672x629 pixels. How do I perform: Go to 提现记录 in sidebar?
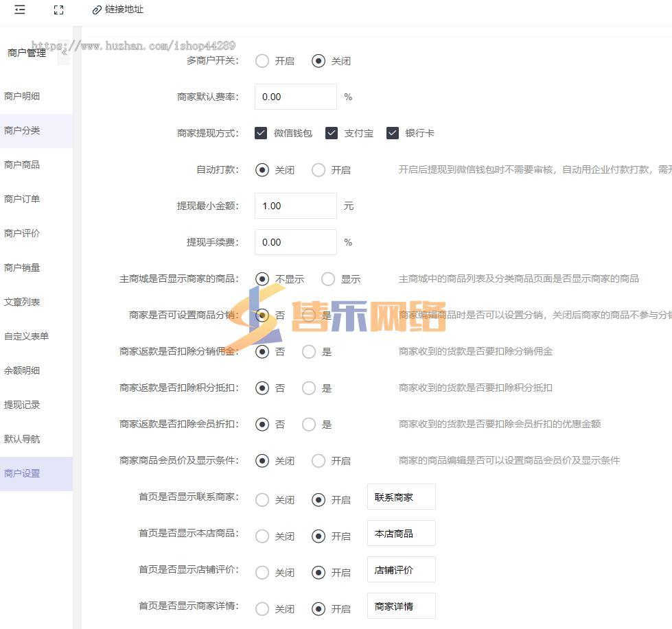[x=36, y=405]
